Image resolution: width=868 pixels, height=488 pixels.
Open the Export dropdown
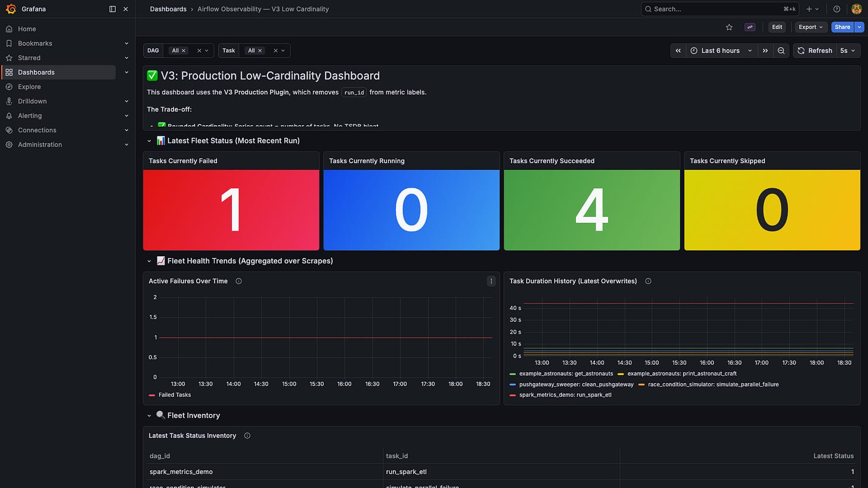811,27
